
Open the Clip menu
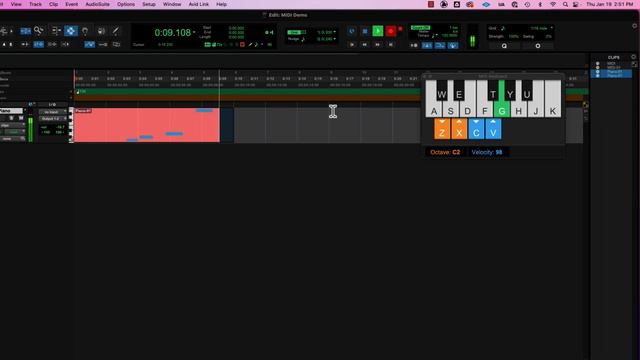point(53,4)
